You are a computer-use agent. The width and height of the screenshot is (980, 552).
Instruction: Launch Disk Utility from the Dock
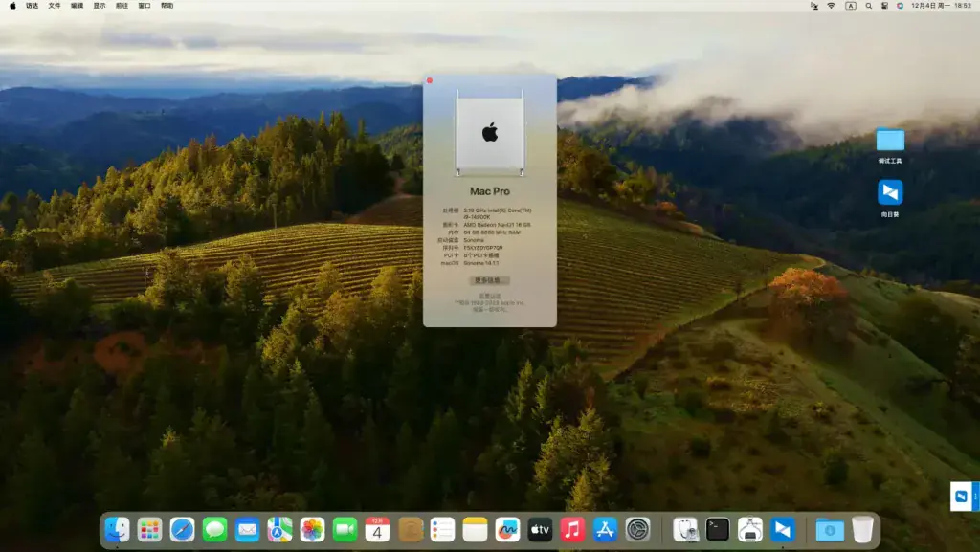[685, 530]
